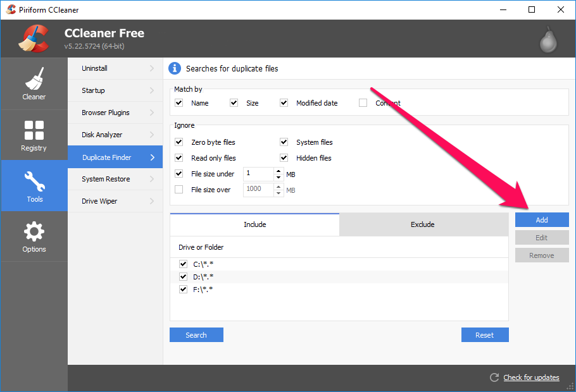The image size is (576, 392).
Task: Open the Cleaner section broom icon
Action: (34, 78)
